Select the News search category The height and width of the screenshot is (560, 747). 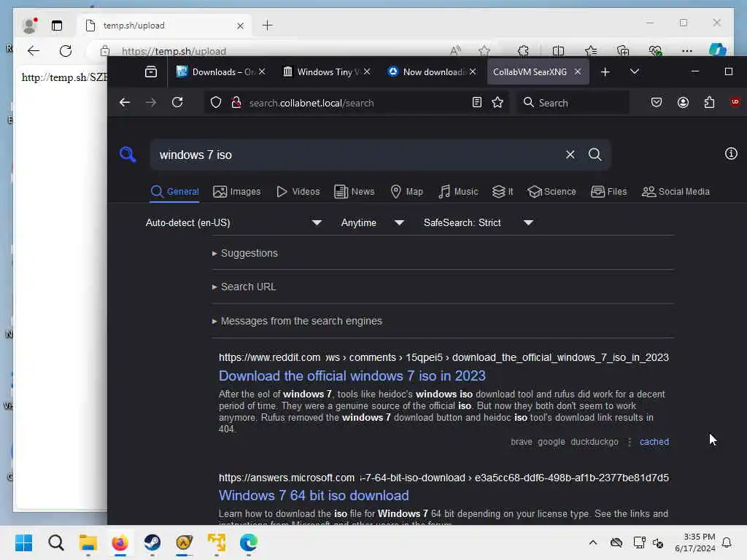pyautogui.click(x=355, y=192)
